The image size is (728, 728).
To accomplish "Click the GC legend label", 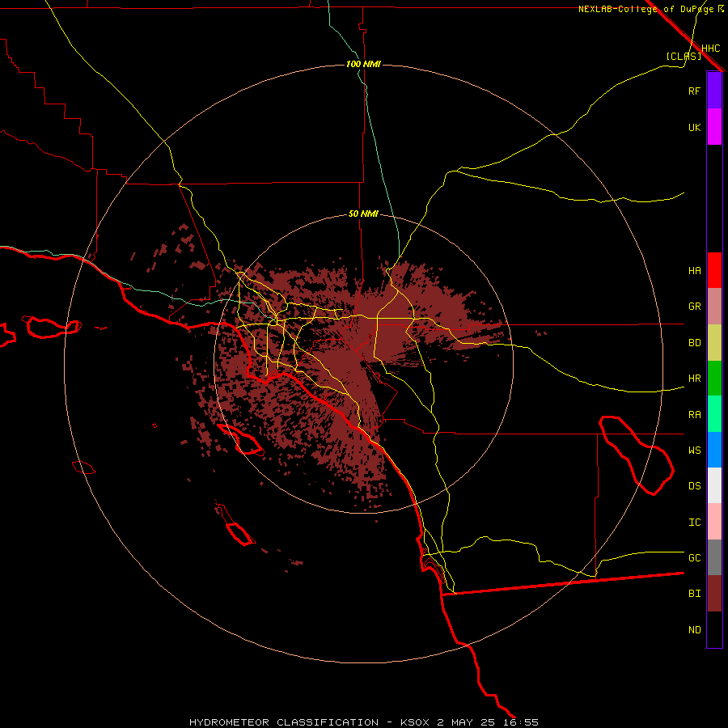I will coord(694,557).
